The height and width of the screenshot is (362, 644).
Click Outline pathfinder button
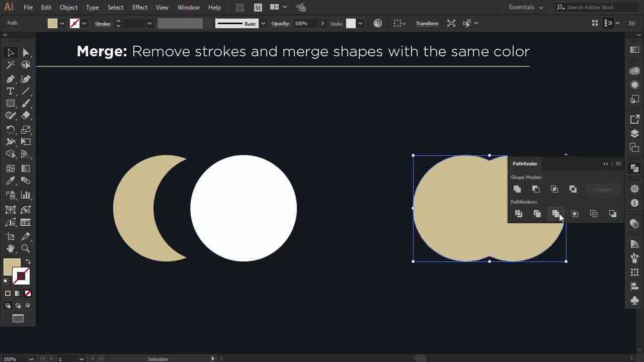tap(594, 214)
